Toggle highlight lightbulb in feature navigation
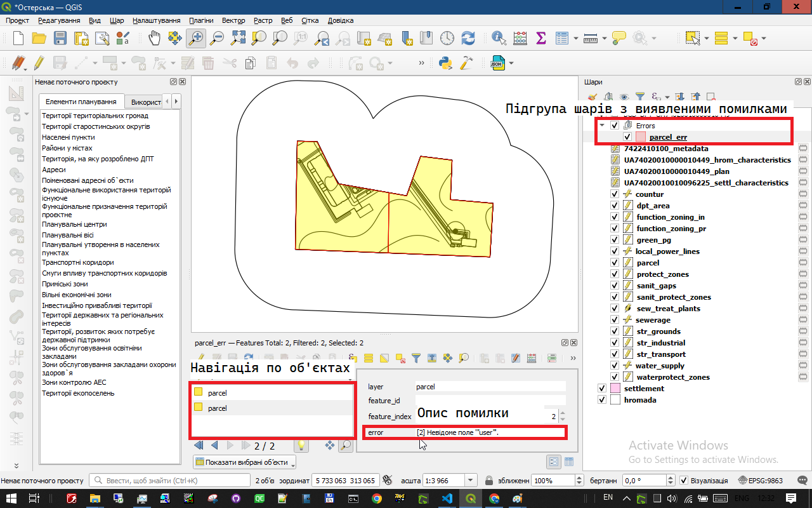 pos(301,446)
